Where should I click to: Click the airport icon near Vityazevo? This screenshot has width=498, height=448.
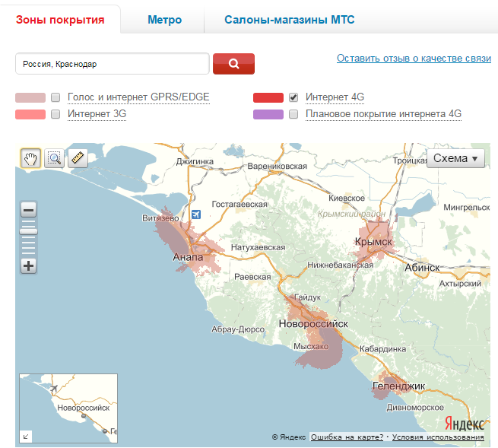[x=196, y=214]
